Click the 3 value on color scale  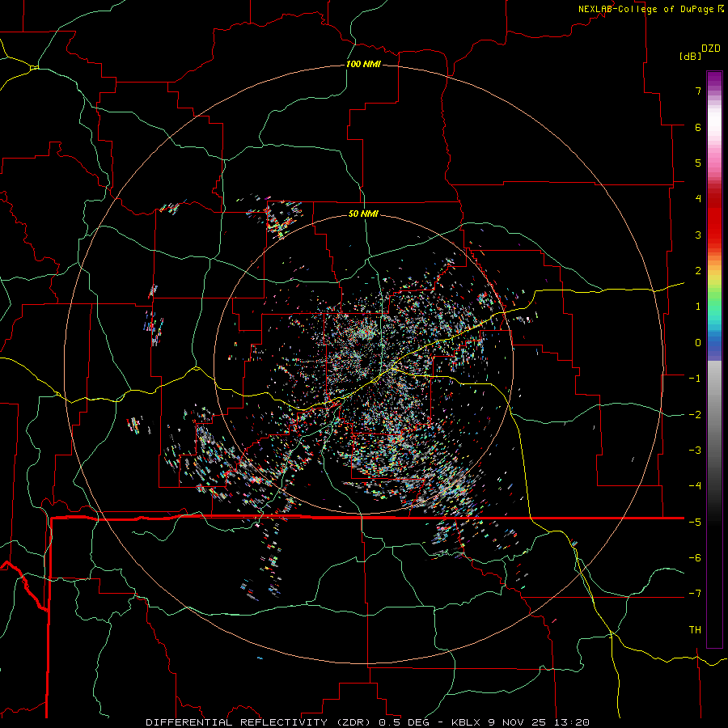click(698, 235)
